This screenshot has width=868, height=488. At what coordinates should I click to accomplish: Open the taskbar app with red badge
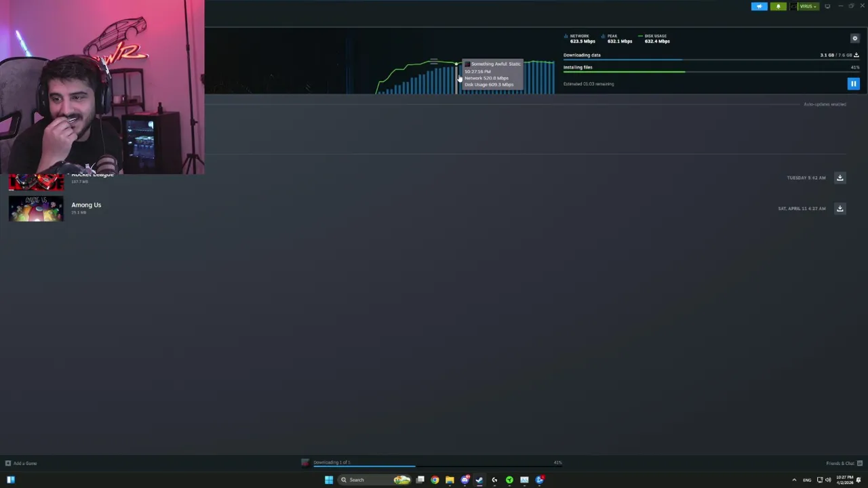pos(540,480)
